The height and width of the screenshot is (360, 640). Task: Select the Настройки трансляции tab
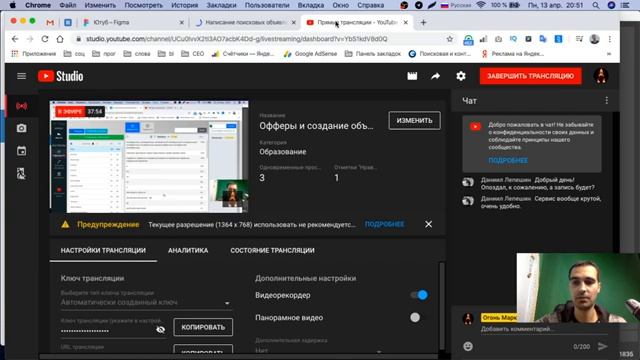pos(103,250)
